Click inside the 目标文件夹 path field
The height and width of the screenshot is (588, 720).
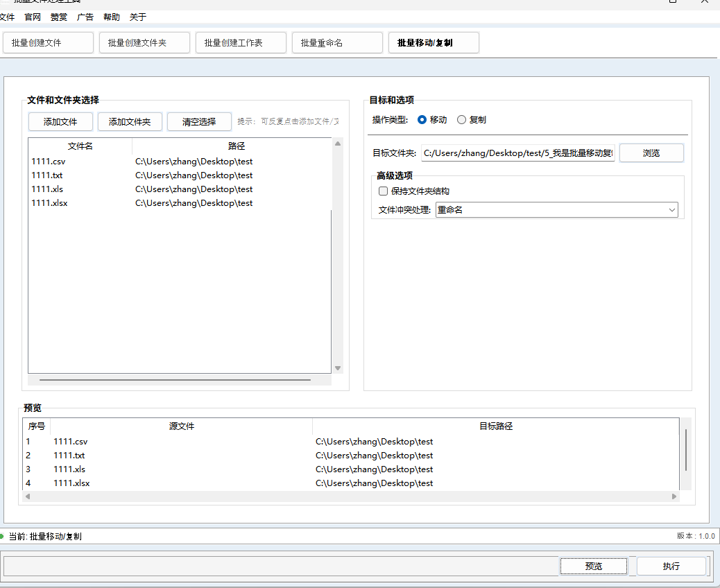[517, 153]
